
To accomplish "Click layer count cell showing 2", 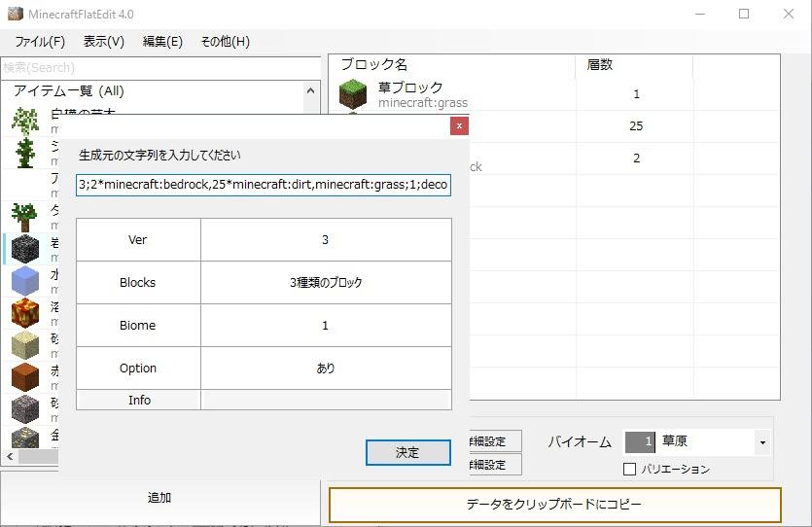I will 636,158.
